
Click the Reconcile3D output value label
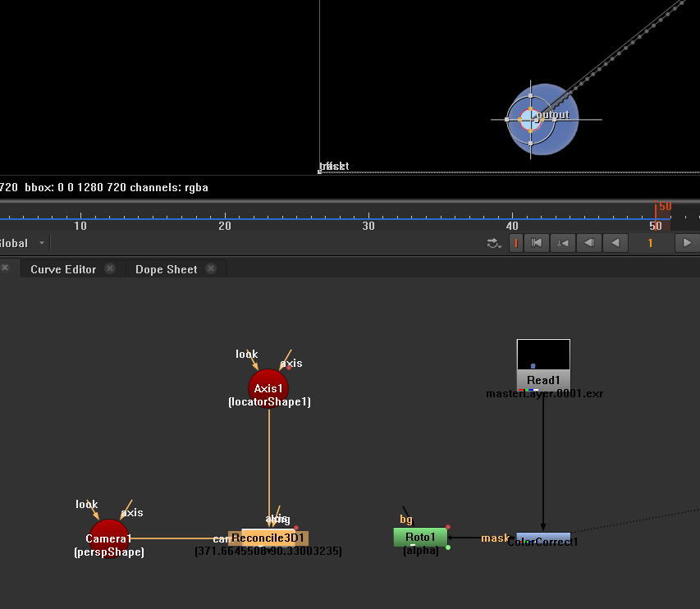tap(268, 552)
